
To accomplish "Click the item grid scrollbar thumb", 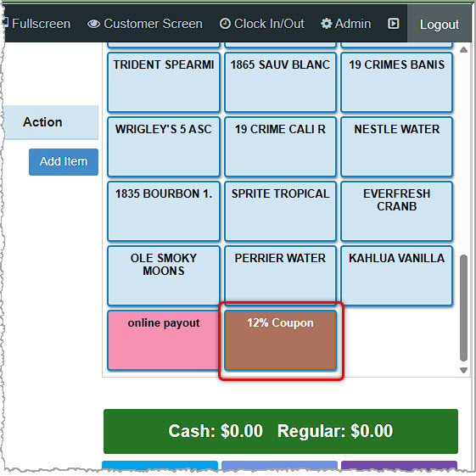I will 463,308.
